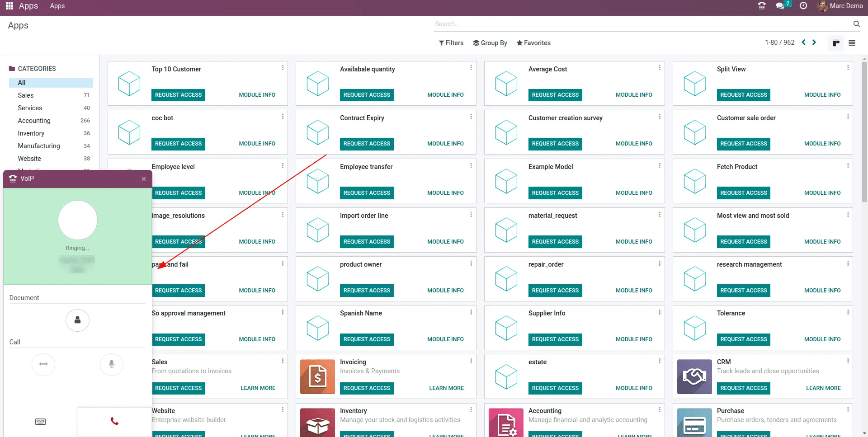This screenshot has height=437, width=868.
Task: Open Module Info for Fetch Product
Action: tap(822, 193)
